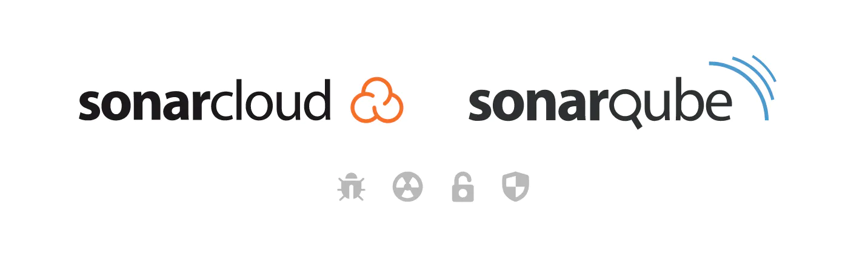Click the open padlock vulnerability icon
This screenshot has height=272, width=868.
pos(462,187)
